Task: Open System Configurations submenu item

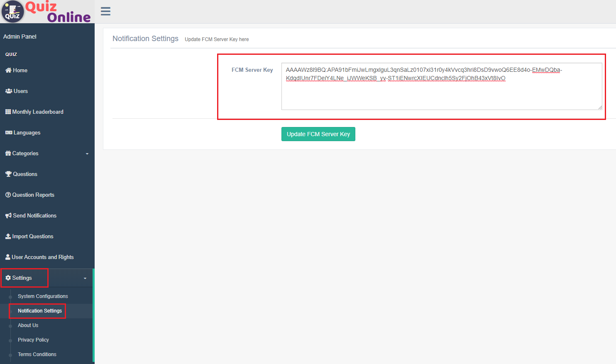Action: (x=43, y=296)
